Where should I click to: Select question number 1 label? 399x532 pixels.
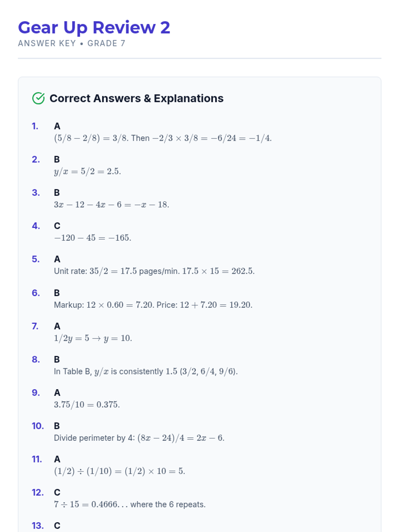(35, 126)
